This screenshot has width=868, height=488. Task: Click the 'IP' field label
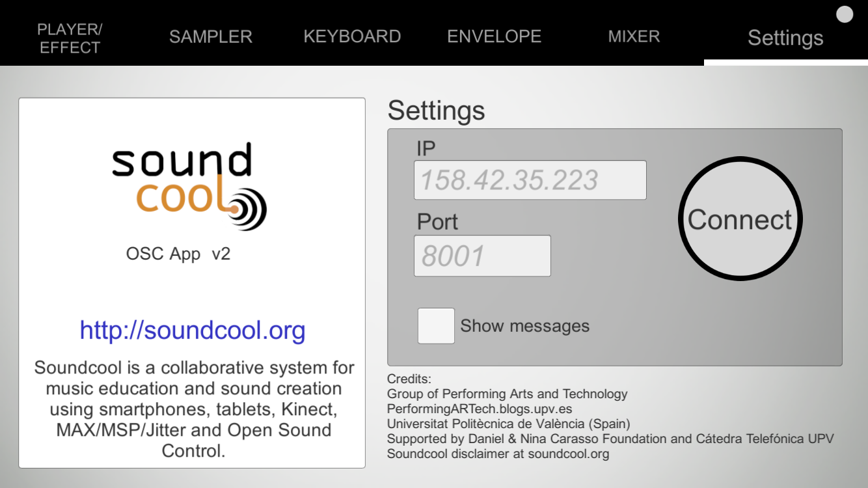[426, 149]
